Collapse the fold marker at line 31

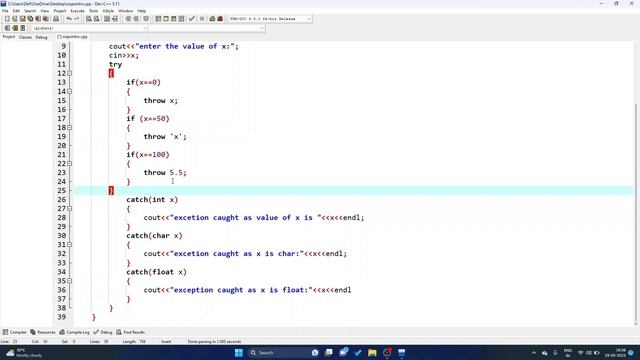[69, 244]
